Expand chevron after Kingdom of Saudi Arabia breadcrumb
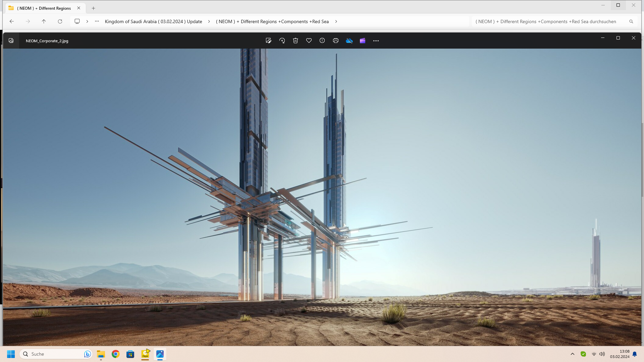 (209, 21)
